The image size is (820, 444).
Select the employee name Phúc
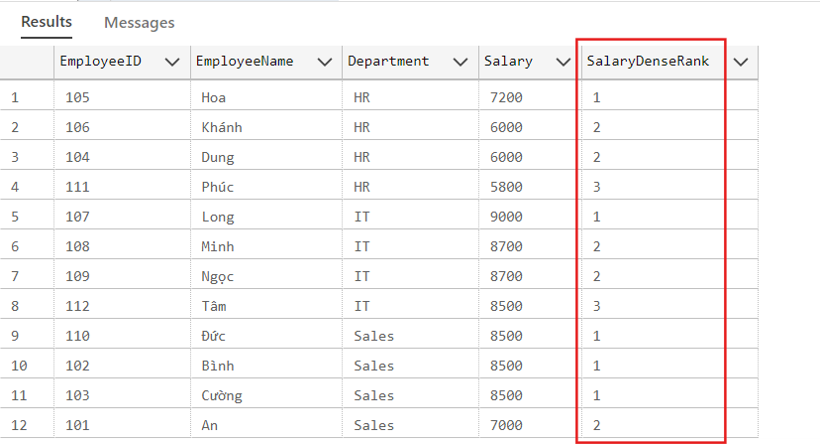tap(266, 187)
